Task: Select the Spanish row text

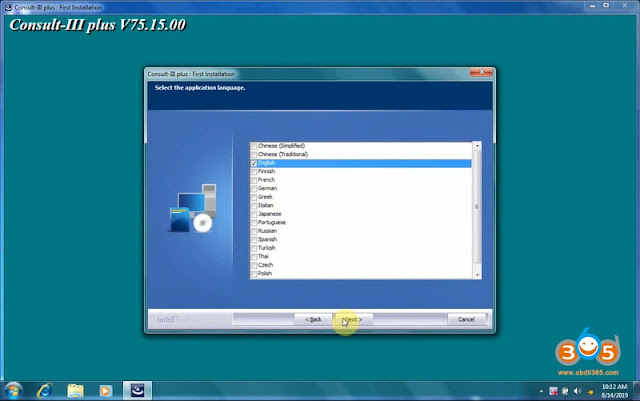Action: 267,239
